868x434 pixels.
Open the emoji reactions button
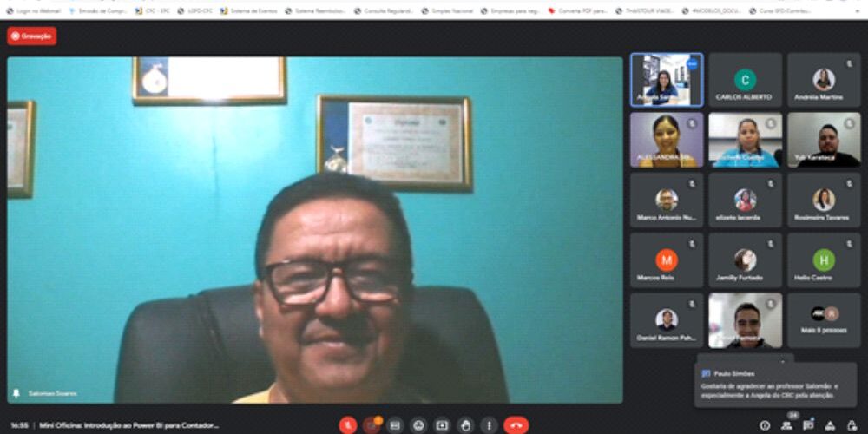coord(419,425)
